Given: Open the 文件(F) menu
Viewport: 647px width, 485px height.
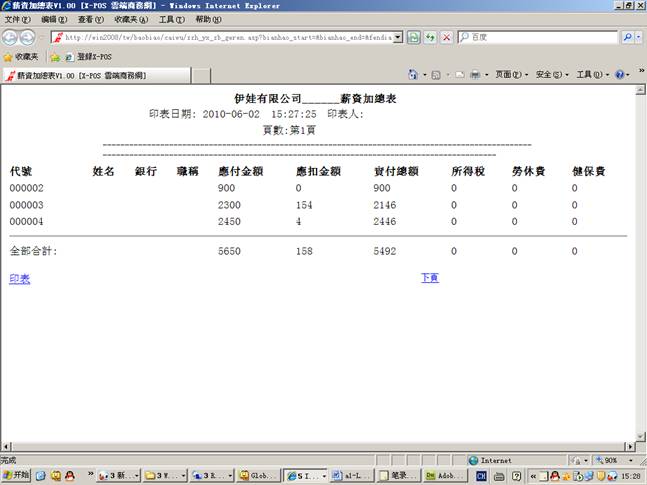Looking at the screenshot, I should click(x=18, y=19).
